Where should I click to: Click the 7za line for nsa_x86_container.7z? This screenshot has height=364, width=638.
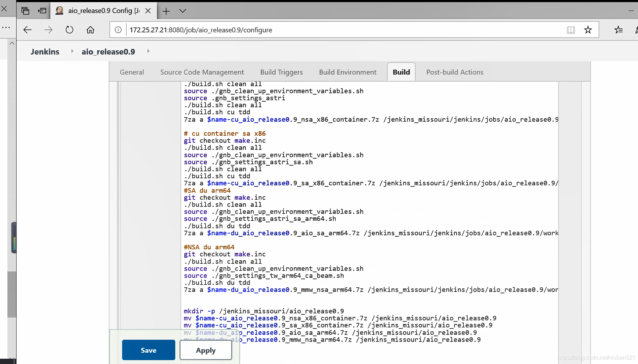point(371,120)
